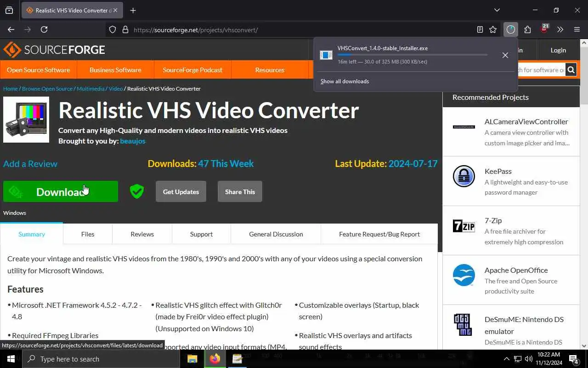This screenshot has height=368, width=588.
Task: Open the Open Source Software menu
Action: pyautogui.click(x=39, y=70)
